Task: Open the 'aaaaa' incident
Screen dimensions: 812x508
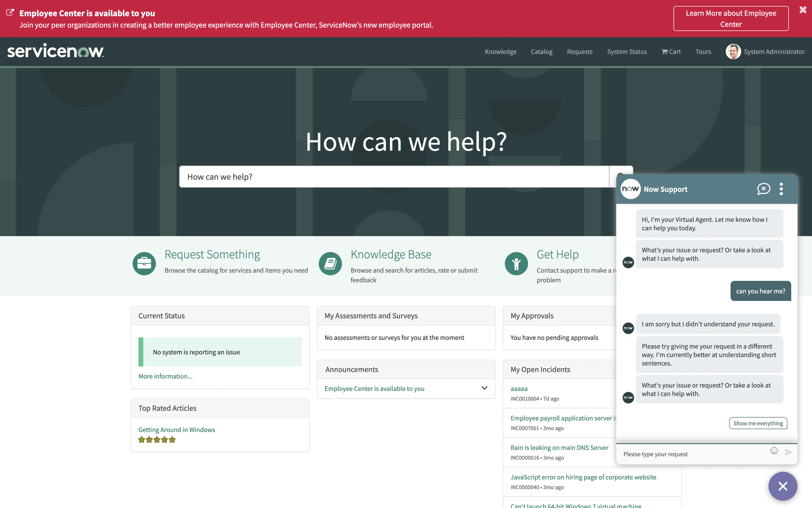Action: tap(519, 388)
